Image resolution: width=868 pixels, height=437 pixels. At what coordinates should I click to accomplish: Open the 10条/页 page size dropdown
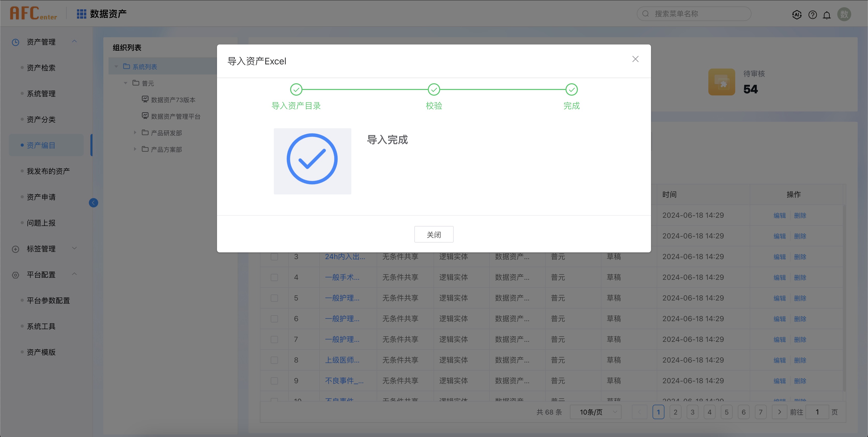coord(595,412)
